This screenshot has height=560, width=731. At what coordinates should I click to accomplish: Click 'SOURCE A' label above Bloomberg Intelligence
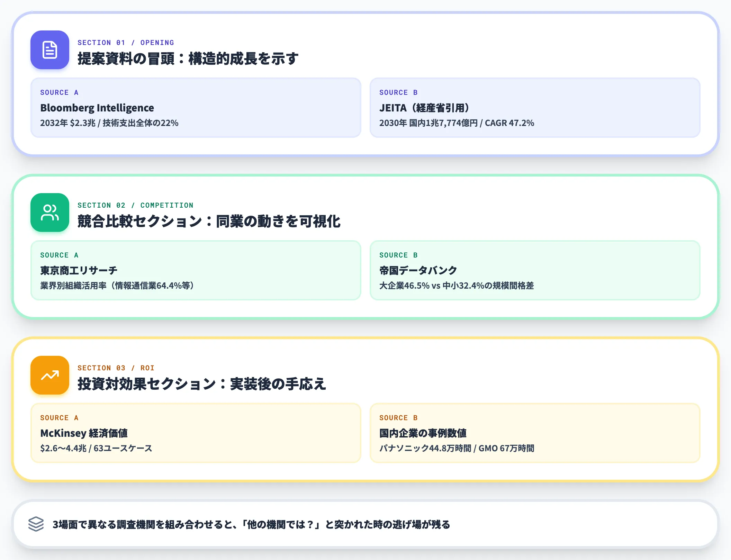(59, 92)
